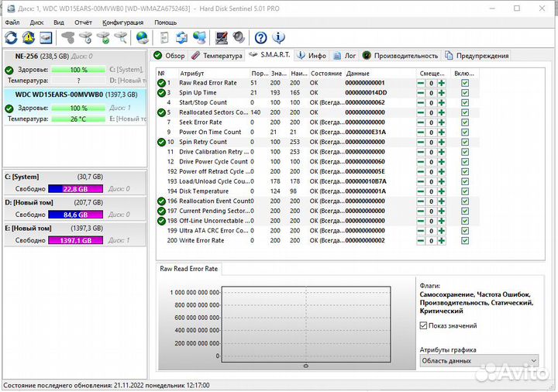Click the globe with disk online icon
This screenshot has width=558, height=392.
click(142, 37)
